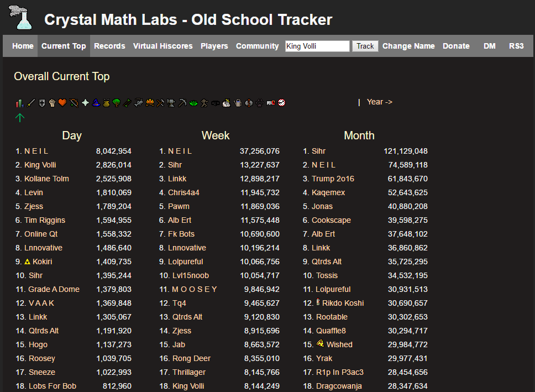The width and height of the screenshot is (535, 392).
Task: Open Rong Deer player link
Action: [191, 358]
